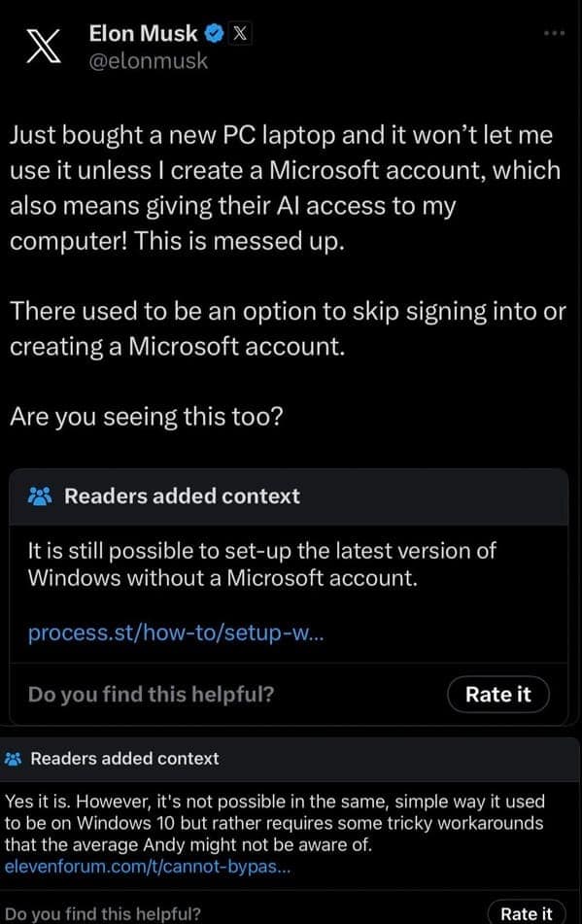This screenshot has width=582, height=924.
Task: Open the @elonmusk handle
Action: coord(142,60)
